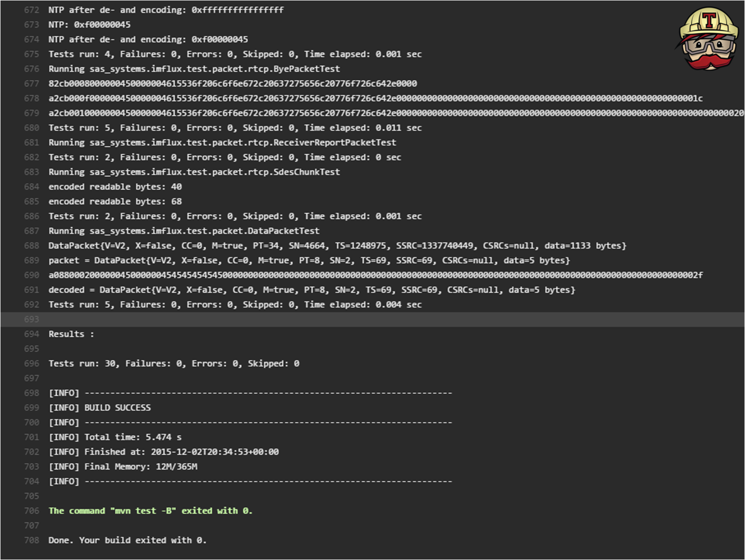Click 'encoded readable bytes: 68' line
This screenshot has height=560, width=745.
[x=115, y=201]
